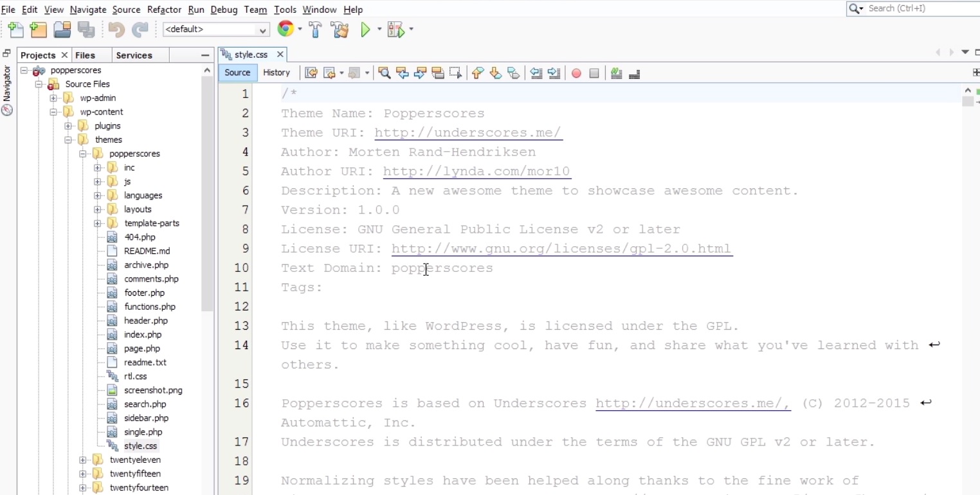This screenshot has height=495, width=980.
Task: Open the Tools menu
Action: [x=285, y=10]
